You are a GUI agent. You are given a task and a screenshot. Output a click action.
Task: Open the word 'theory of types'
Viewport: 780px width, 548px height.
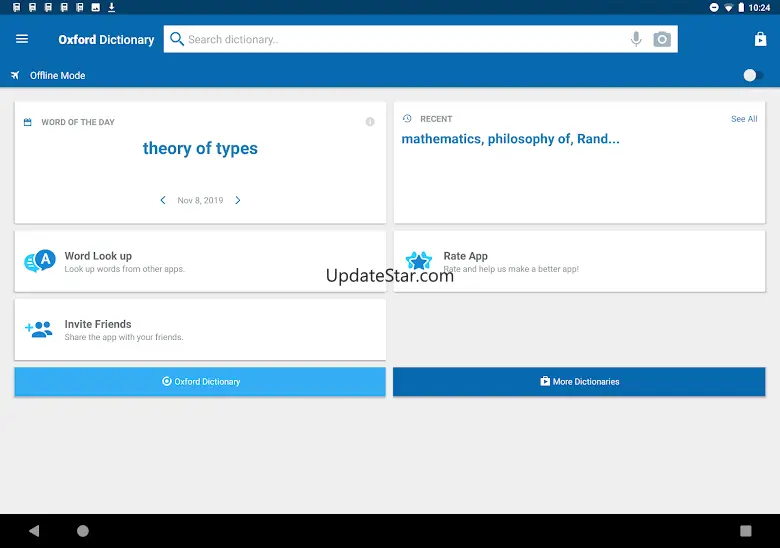(200, 148)
